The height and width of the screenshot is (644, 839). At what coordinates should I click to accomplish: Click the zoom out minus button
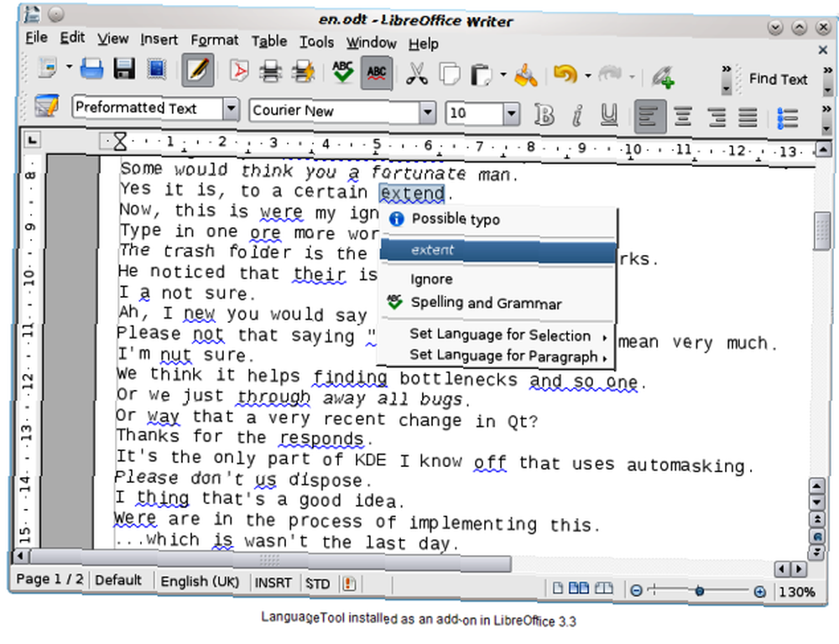point(636,590)
